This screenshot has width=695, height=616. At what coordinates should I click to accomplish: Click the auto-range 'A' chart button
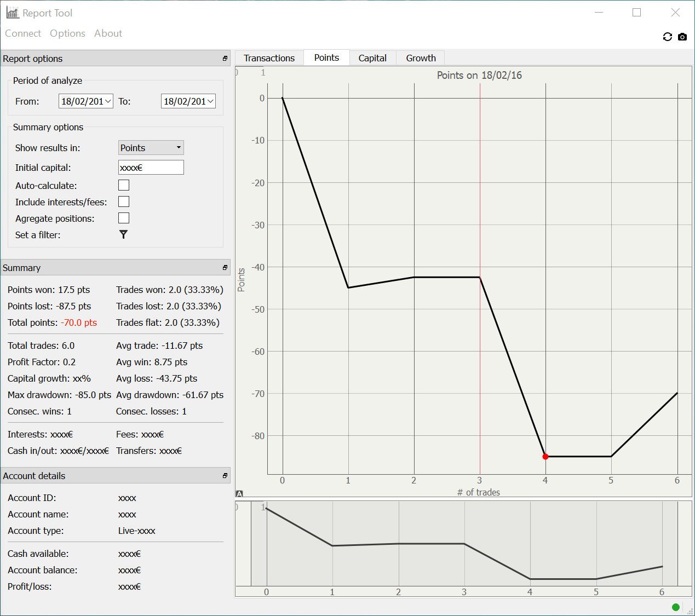click(x=239, y=493)
